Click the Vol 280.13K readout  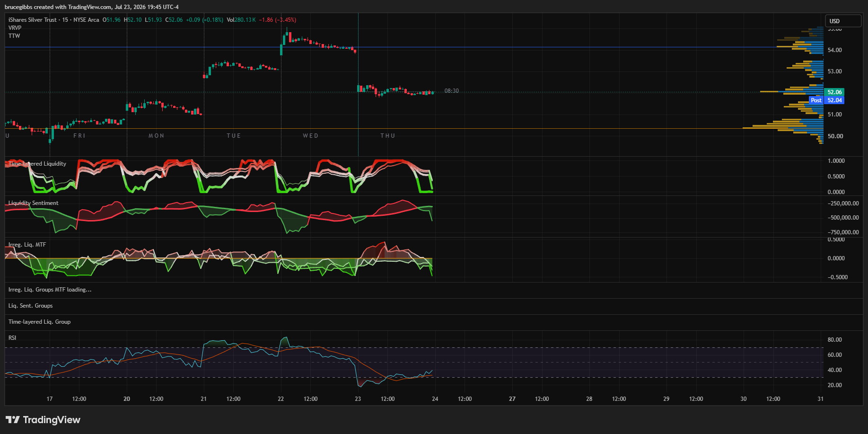click(241, 20)
